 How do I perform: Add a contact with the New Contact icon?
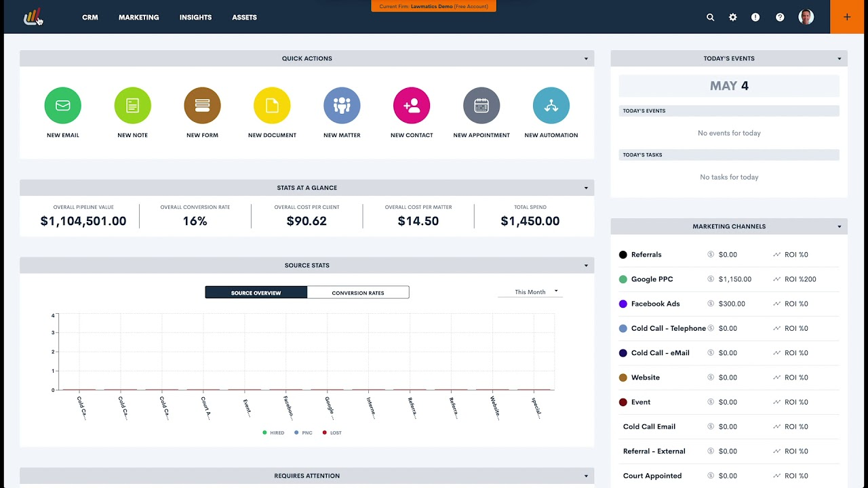click(x=412, y=105)
